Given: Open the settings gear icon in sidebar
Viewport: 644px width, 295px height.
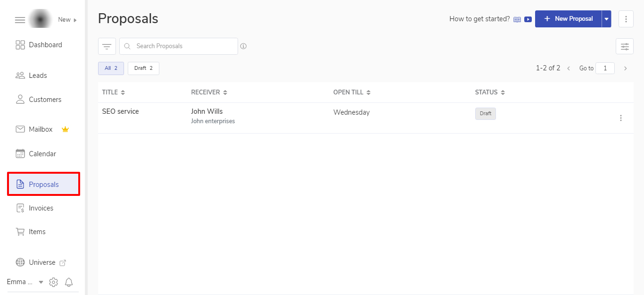Looking at the screenshot, I should [x=54, y=282].
